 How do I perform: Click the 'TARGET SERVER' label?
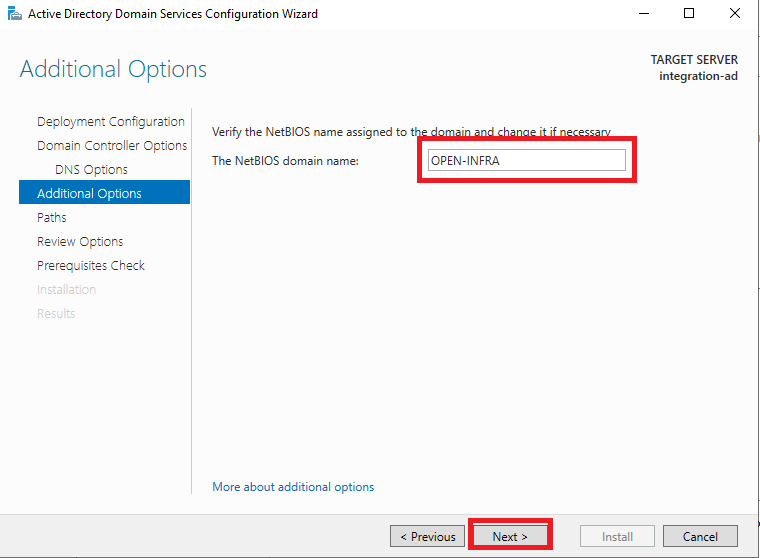tap(694, 60)
